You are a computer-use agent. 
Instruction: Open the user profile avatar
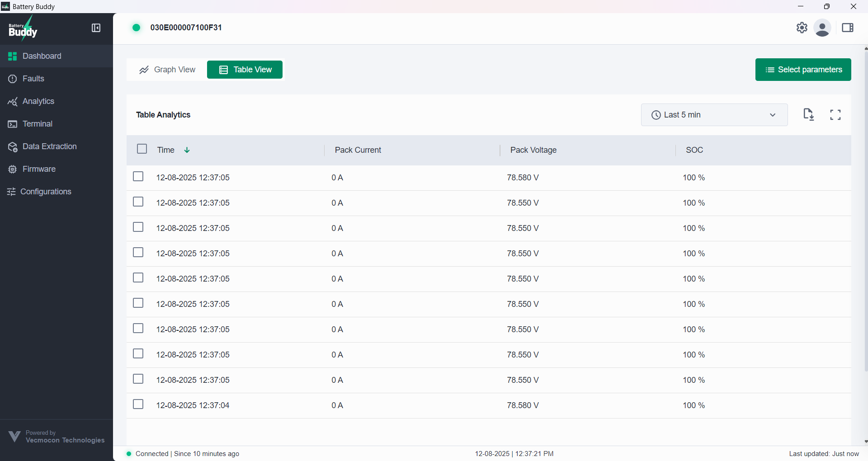[822, 28]
